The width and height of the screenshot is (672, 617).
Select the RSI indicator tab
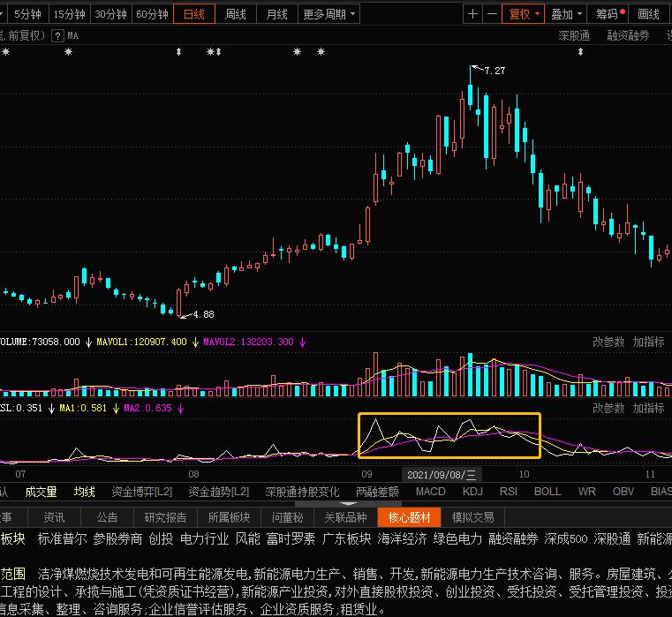pos(509,492)
